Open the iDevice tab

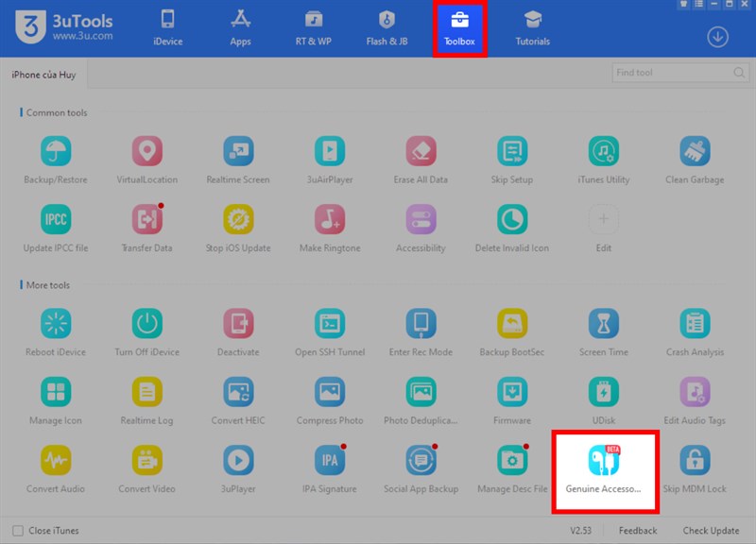[x=168, y=29]
